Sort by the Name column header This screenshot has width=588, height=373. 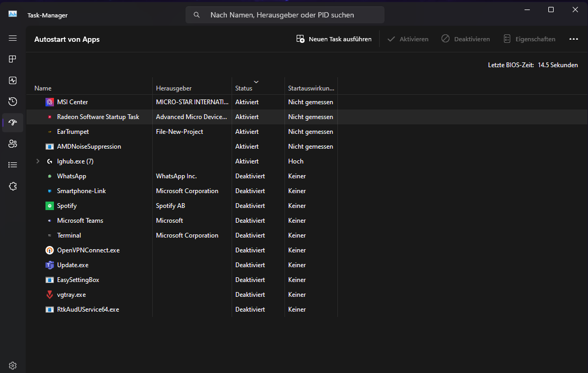point(43,88)
